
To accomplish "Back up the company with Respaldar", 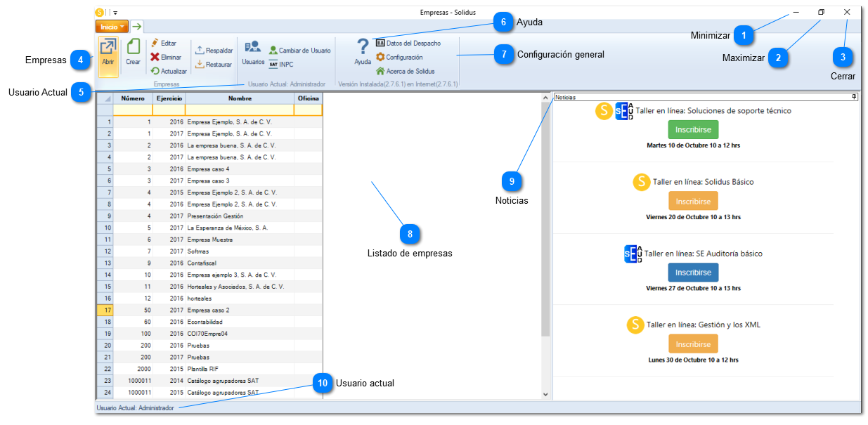I will click(x=214, y=51).
